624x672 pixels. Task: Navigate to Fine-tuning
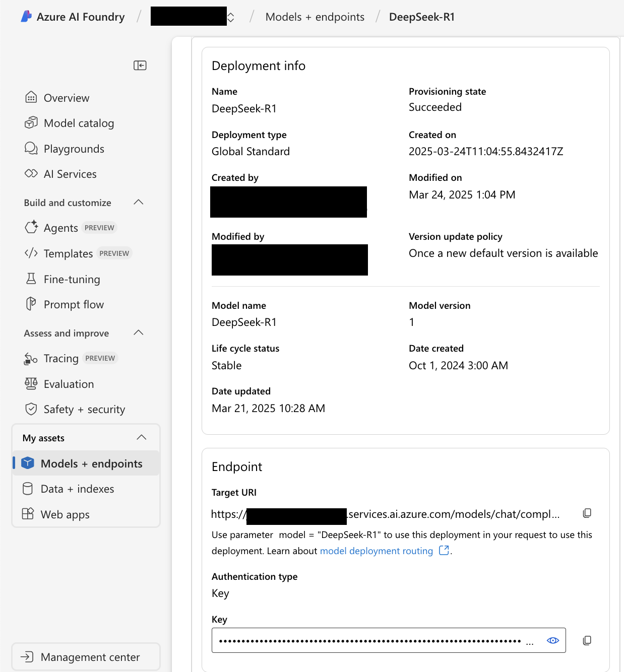pos(72,279)
